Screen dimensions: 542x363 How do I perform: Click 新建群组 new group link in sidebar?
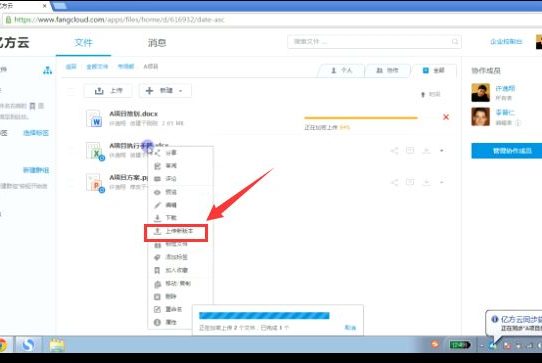pyautogui.click(x=36, y=170)
